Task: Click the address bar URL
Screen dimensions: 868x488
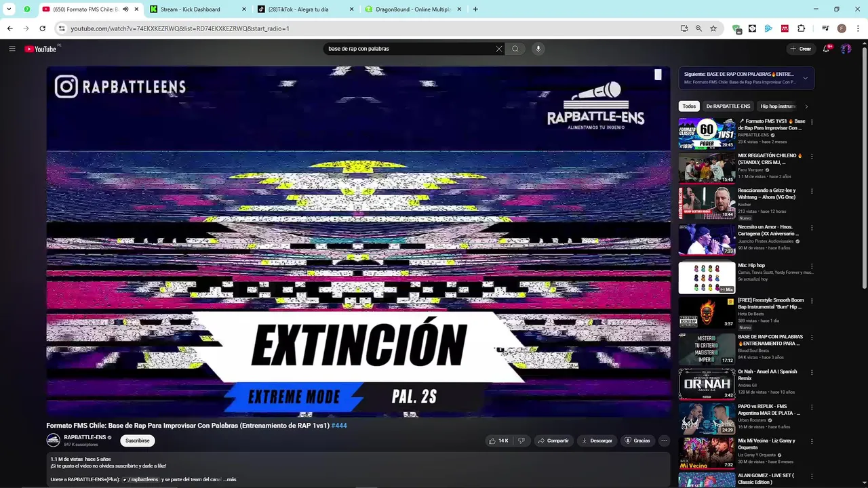Action: click(x=180, y=28)
